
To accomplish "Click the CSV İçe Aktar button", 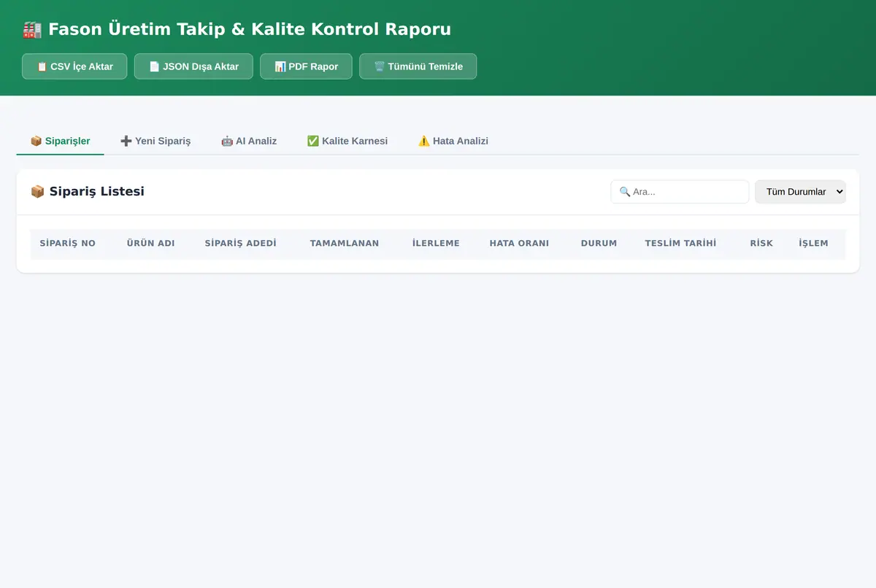I will [x=74, y=66].
